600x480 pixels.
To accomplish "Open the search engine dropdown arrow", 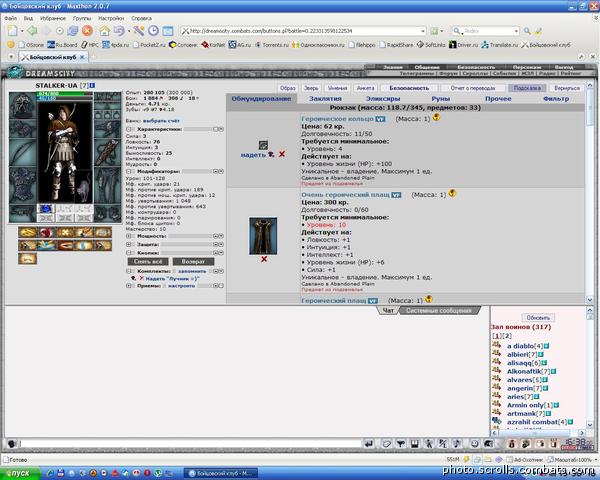I will [516, 31].
